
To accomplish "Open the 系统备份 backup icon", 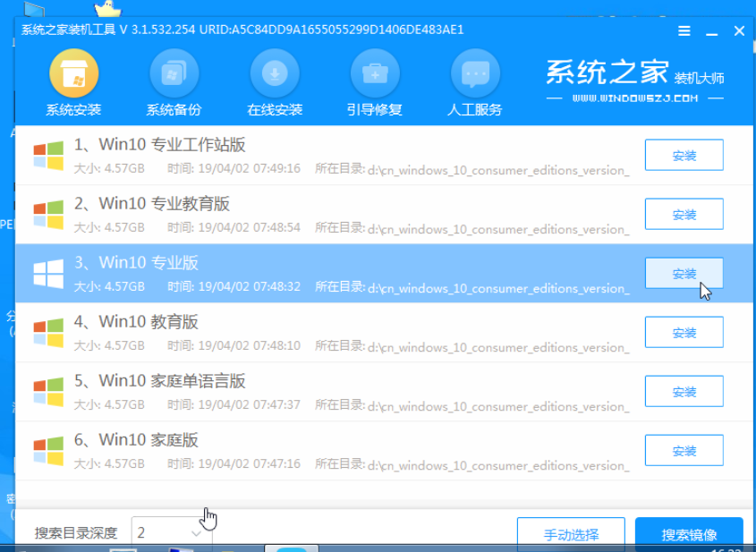I will (x=174, y=73).
